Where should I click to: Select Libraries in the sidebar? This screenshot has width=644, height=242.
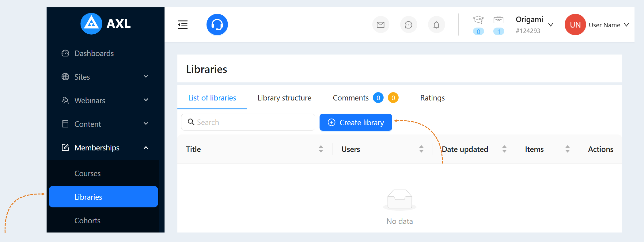pos(104,197)
